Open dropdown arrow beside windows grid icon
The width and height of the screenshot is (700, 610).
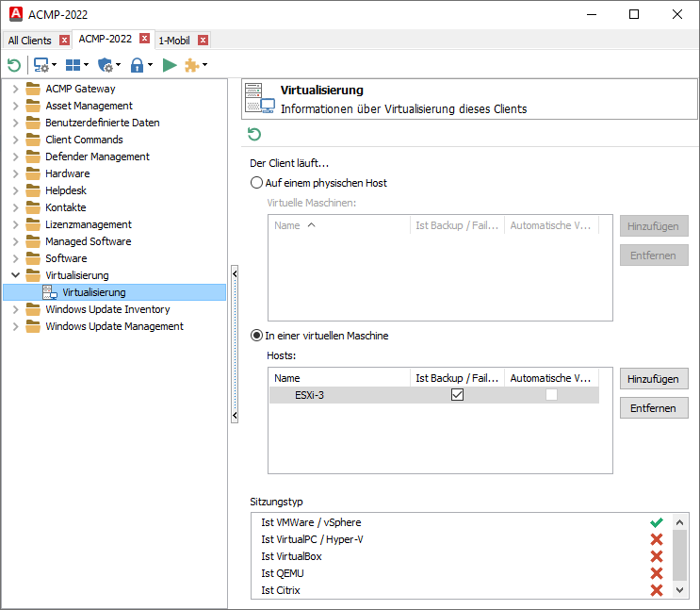click(86, 65)
